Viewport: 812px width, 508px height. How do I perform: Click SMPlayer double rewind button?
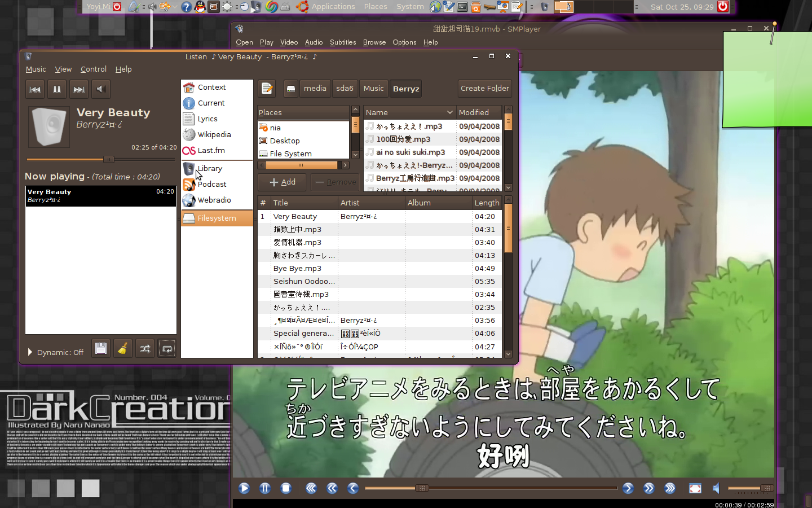[332, 488]
